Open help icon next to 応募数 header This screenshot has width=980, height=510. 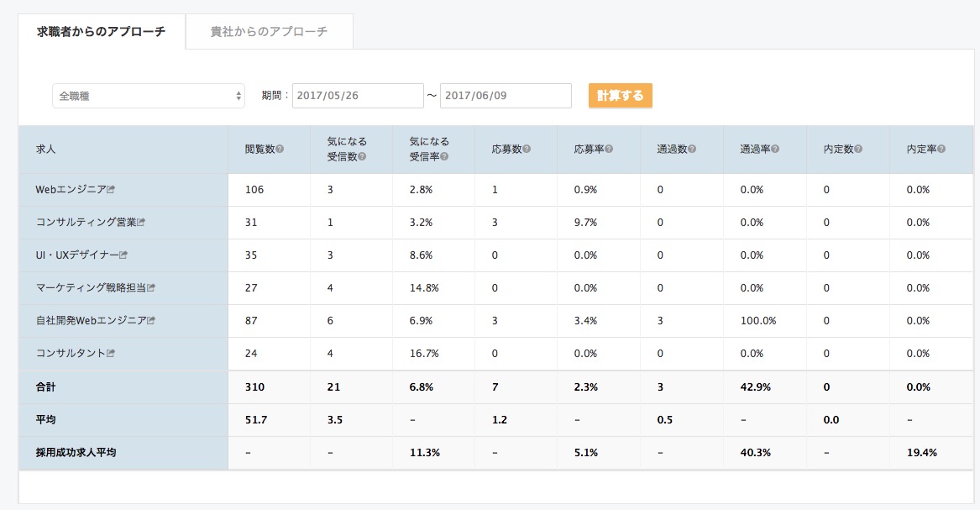527,150
